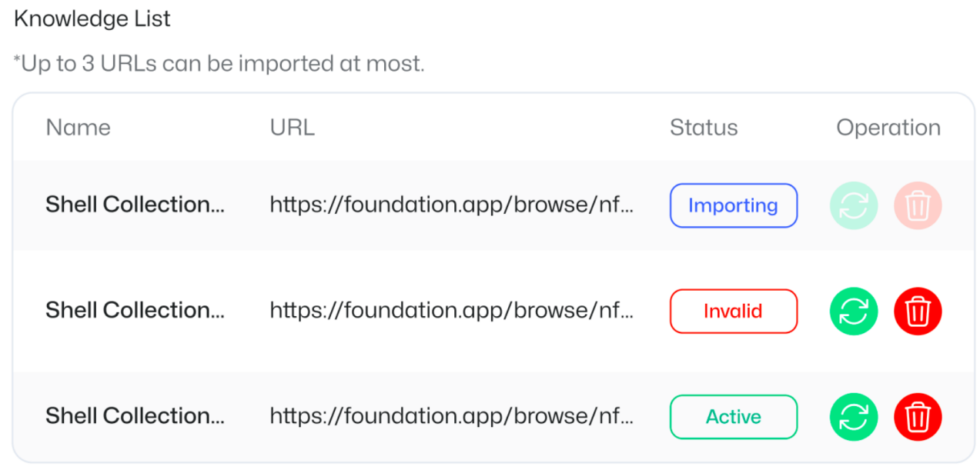
Task: Open the URL in the Active row
Action: tap(451, 416)
